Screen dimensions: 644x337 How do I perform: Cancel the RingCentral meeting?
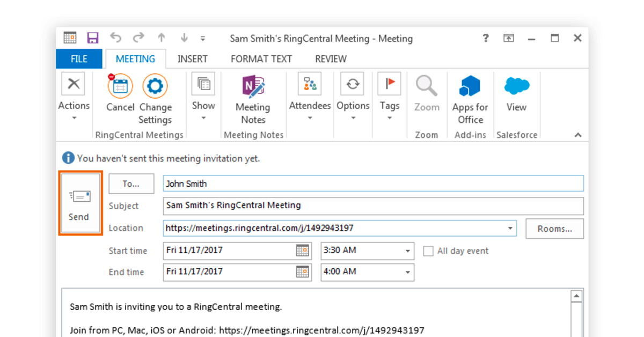click(x=120, y=93)
